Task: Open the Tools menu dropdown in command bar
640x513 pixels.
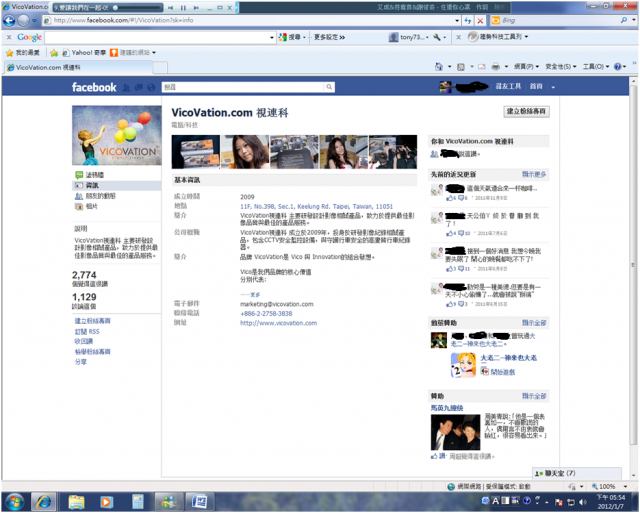Action: [x=596, y=67]
